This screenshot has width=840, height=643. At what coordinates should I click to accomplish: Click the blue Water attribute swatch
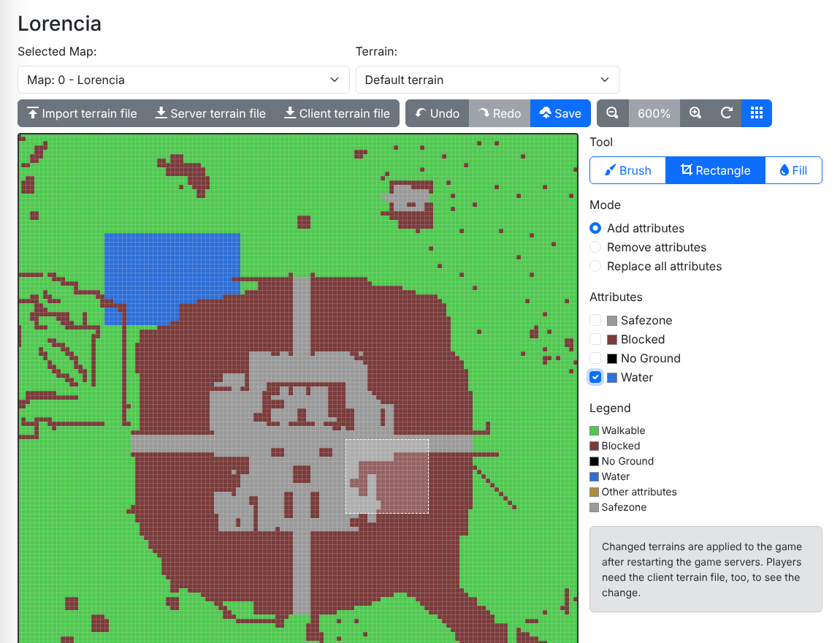pyautogui.click(x=612, y=378)
